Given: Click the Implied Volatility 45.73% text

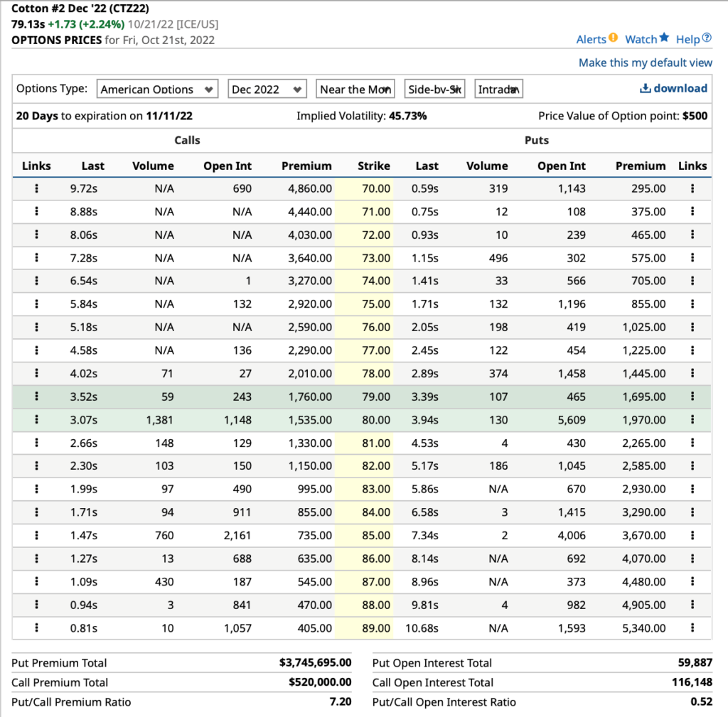Looking at the screenshot, I should (362, 116).
